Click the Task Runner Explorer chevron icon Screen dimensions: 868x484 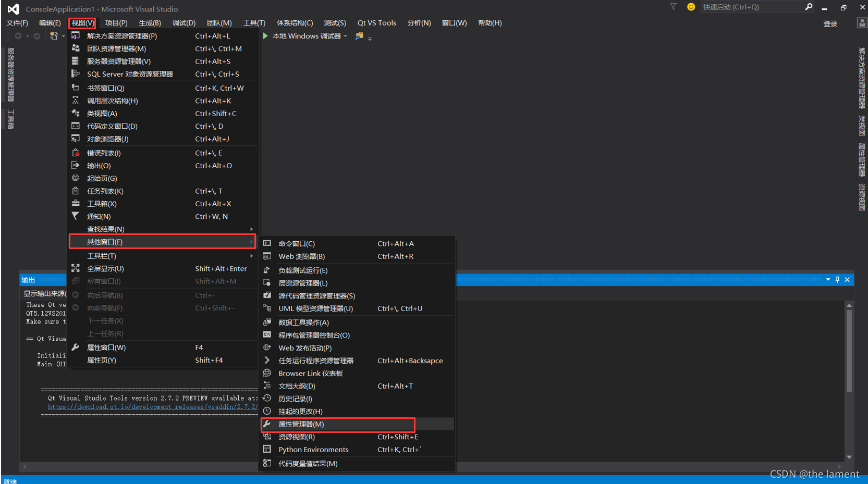(x=267, y=360)
